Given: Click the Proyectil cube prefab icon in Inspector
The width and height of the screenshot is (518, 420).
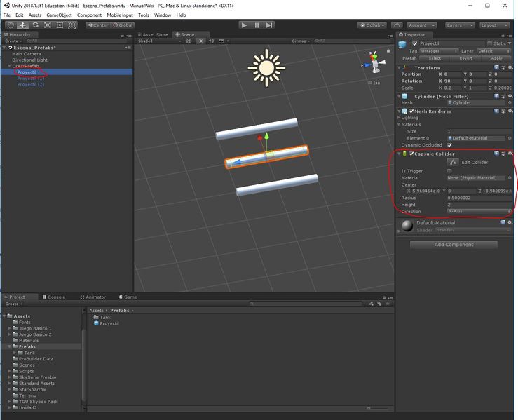Looking at the screenshot, I should [x=402, y=44].
